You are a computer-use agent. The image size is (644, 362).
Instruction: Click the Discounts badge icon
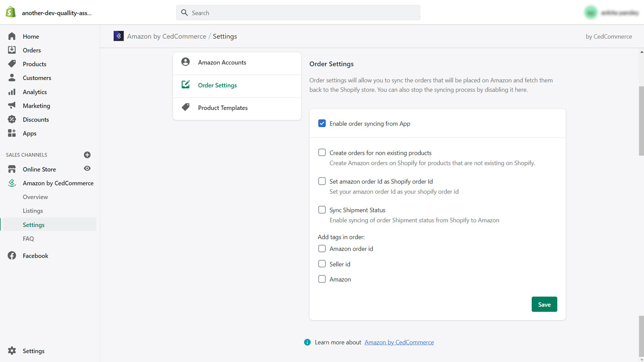12,119
